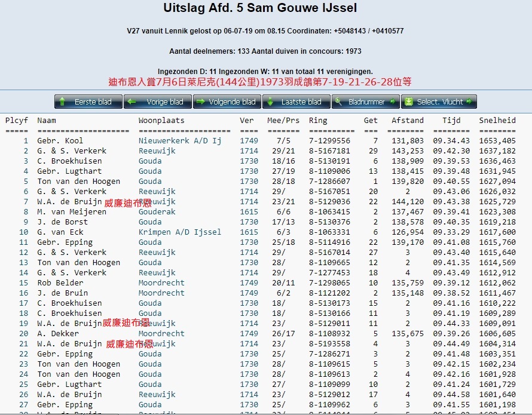
Task: Click the green up arrow on Eerste blad
Action: point(63,102)
